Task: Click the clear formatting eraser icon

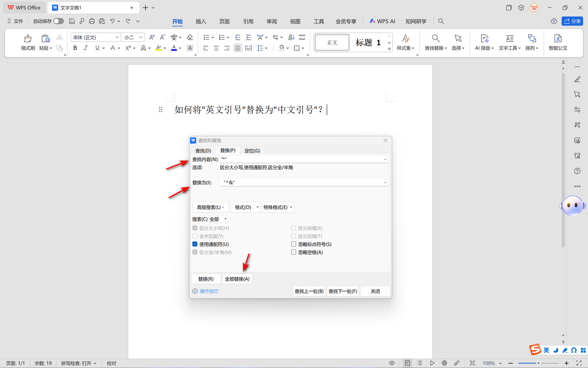Action: click(x=190, y=37)
